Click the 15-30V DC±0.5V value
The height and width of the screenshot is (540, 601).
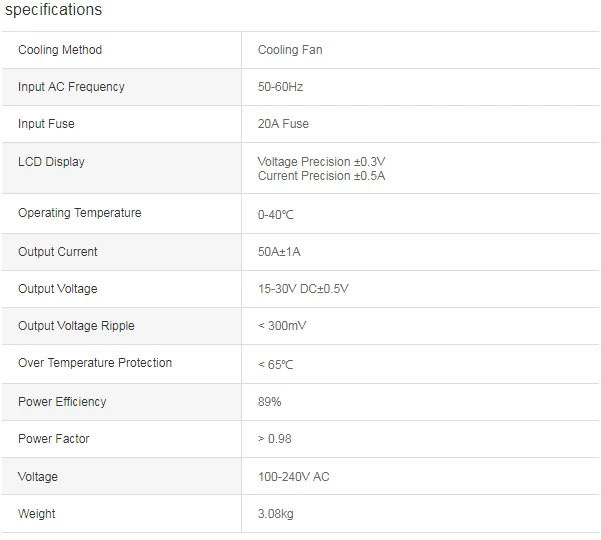click(x=303, y=289)
